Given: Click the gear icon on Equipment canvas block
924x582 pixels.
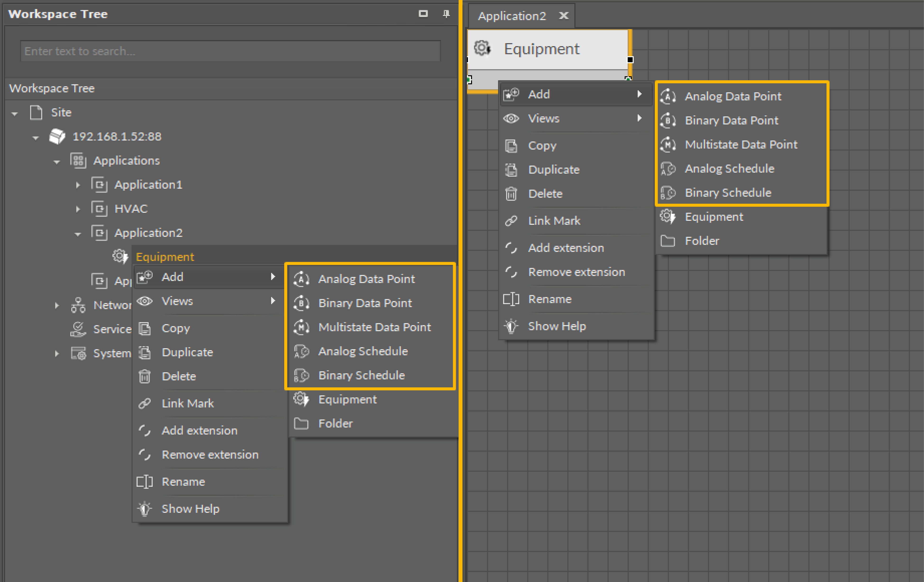Looking at the screenshot, I should pos(482,49).
